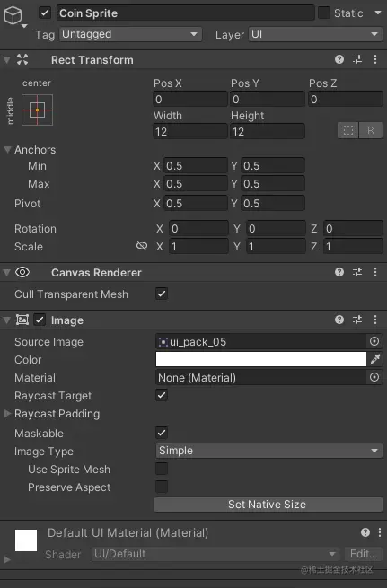Uncheck the Cull Transparent Mesh checkbox
Screen dimensions: 387x588
click(x=162, y=294)
